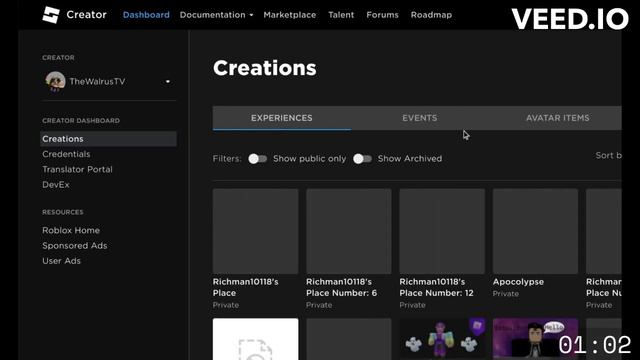Image resolution: width=640 pixels, height=360 pixels.
Task: Switch to the Events tab
Action: click(x=420, y=118)
